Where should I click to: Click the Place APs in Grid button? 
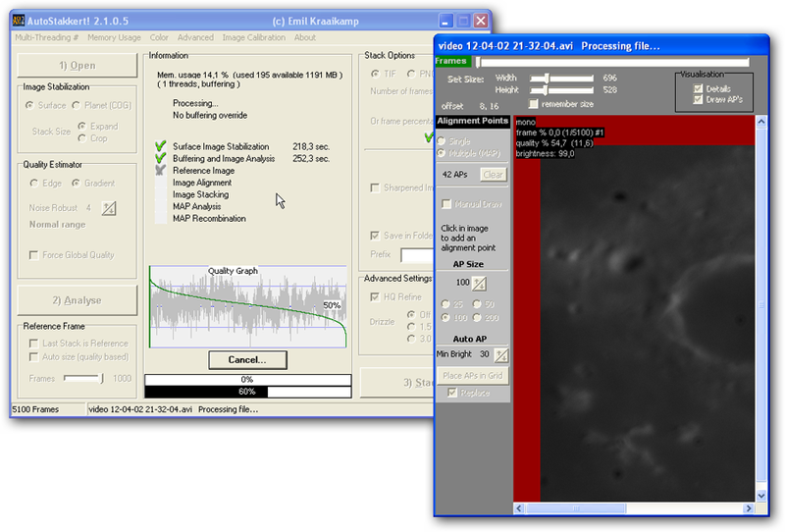click(472, 375)
